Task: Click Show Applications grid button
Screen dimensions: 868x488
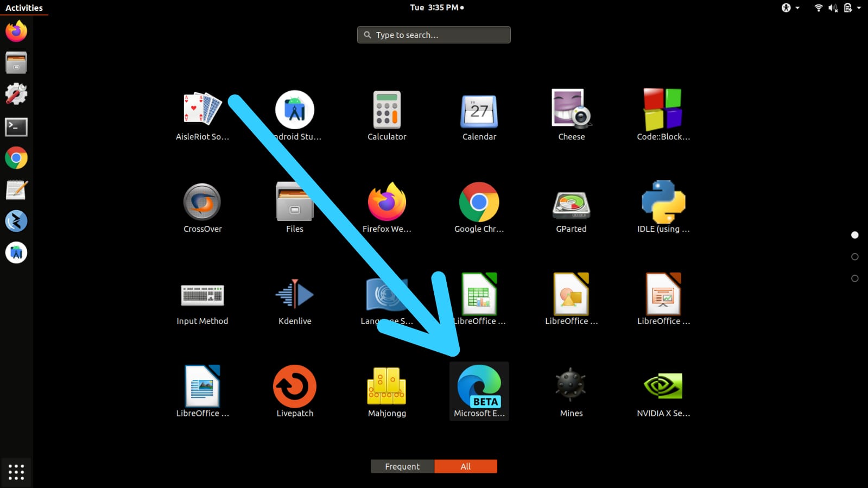Action: (x=16, y=472)
